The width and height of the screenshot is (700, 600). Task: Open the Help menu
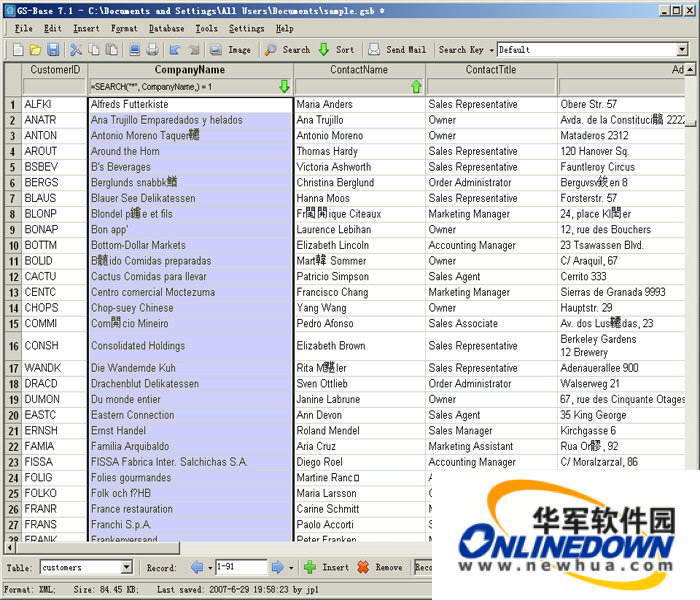[284, 29]
